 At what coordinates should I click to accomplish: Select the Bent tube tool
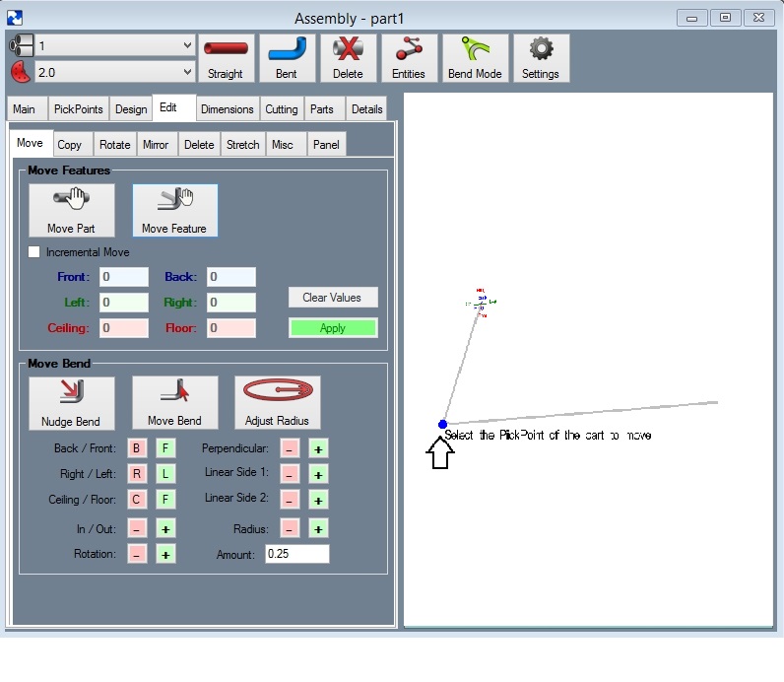pos(287,58)
